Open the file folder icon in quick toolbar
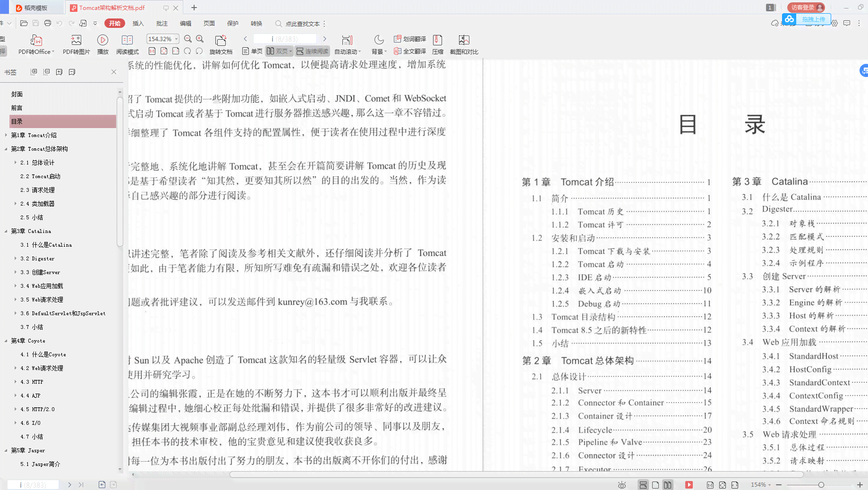 tap(24, 23)
